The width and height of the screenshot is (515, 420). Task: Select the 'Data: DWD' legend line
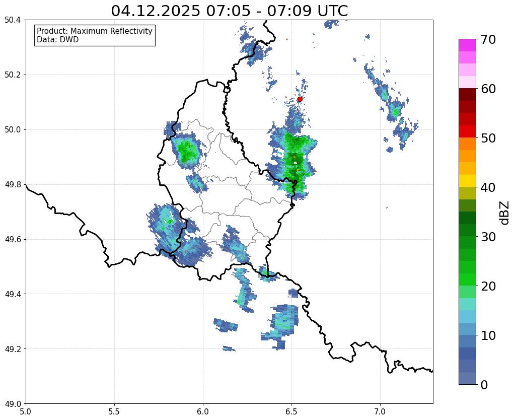[58, 40]
